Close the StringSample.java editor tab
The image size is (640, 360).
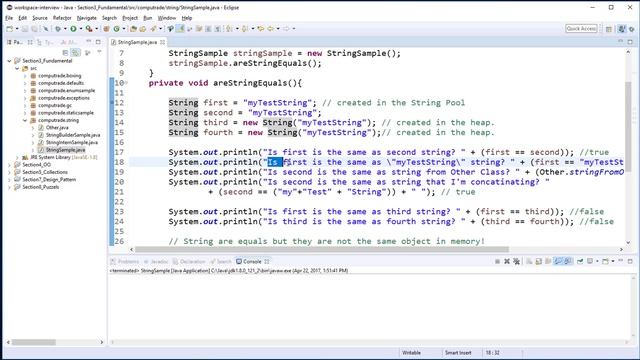[x=162, y=42]
